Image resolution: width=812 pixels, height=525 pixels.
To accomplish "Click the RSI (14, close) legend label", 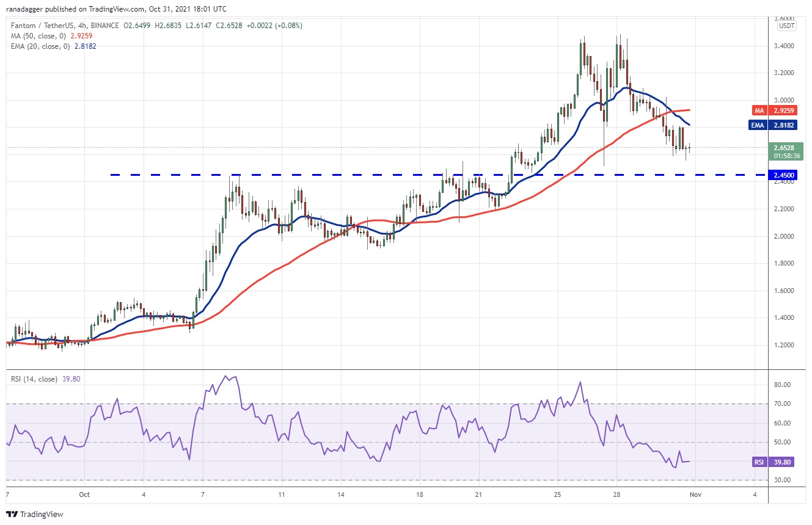I will click(34, 379).
